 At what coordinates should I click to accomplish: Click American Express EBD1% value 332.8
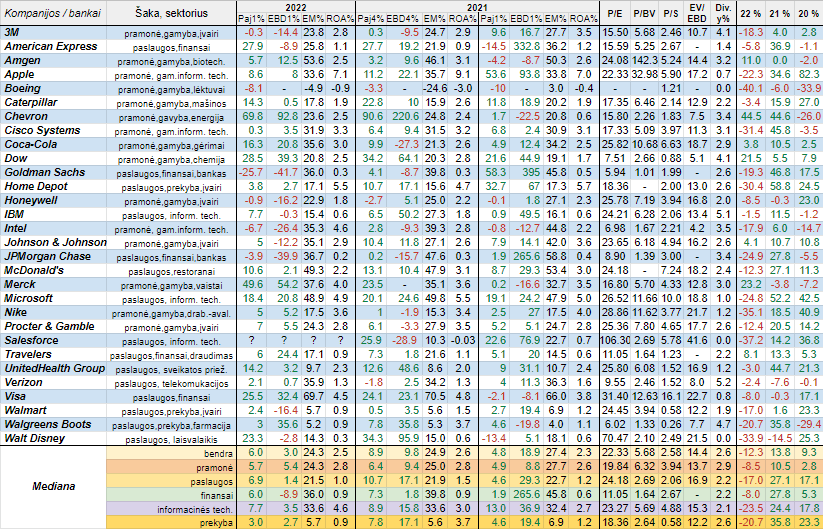coord(525,47)
